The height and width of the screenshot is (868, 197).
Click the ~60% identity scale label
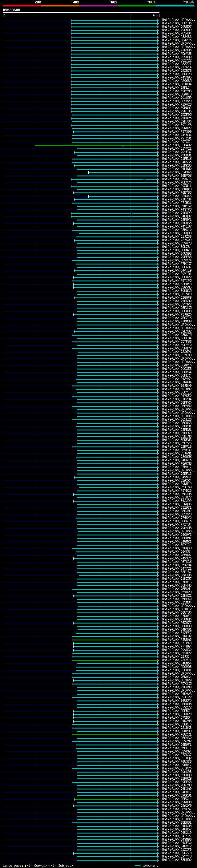coord(113,2)
